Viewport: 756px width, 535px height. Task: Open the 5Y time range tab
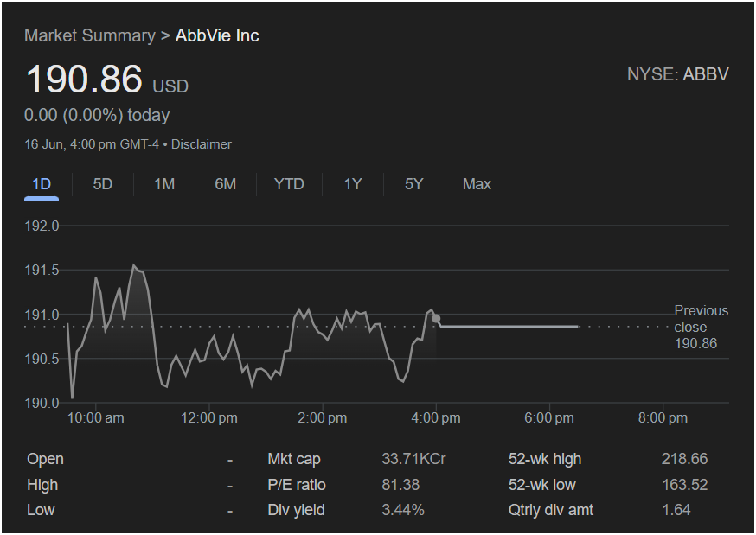click(414, 184)
